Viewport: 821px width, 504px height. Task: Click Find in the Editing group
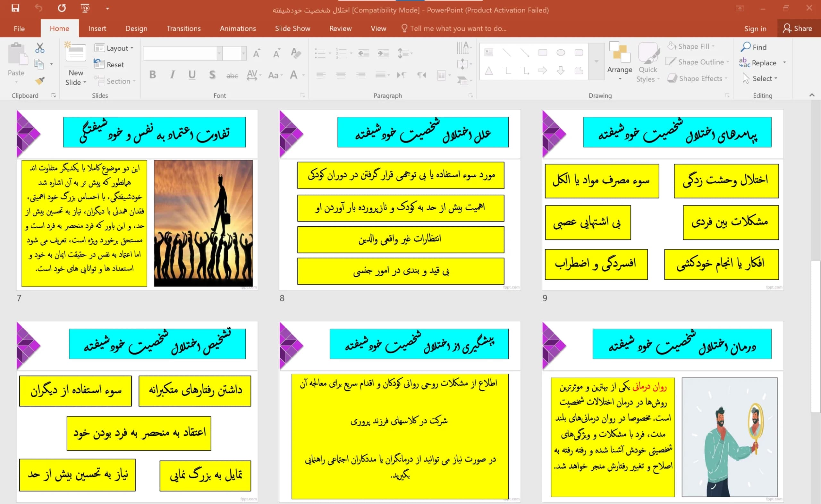tap(754, 47)
